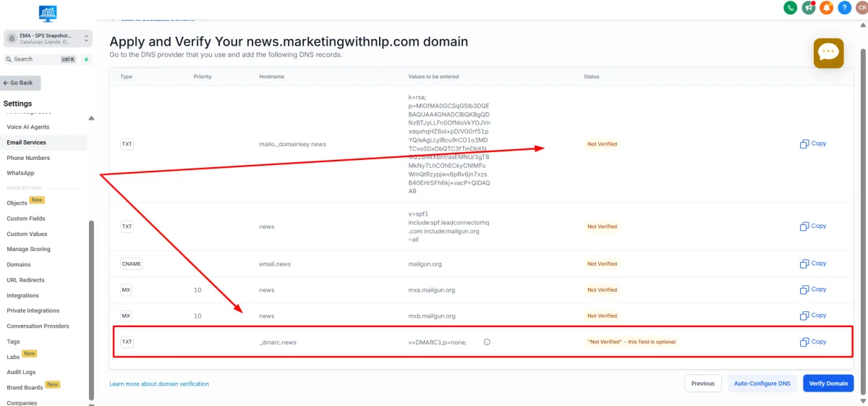This screenshot has height=406, width=868.
Task: Click Learn more about domain verification link
Action: pyautogui.click(x=159, y=384)
